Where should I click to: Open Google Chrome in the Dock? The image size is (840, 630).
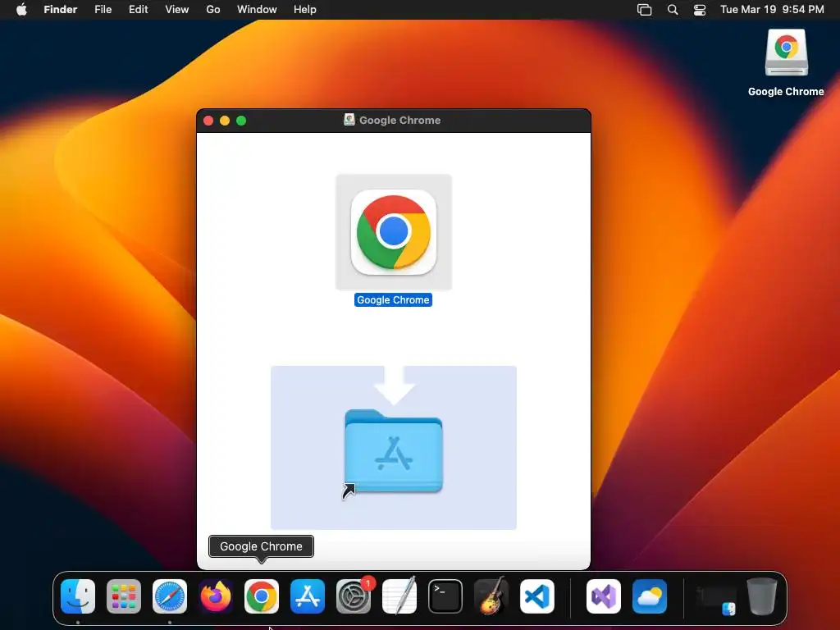(262, 596)
